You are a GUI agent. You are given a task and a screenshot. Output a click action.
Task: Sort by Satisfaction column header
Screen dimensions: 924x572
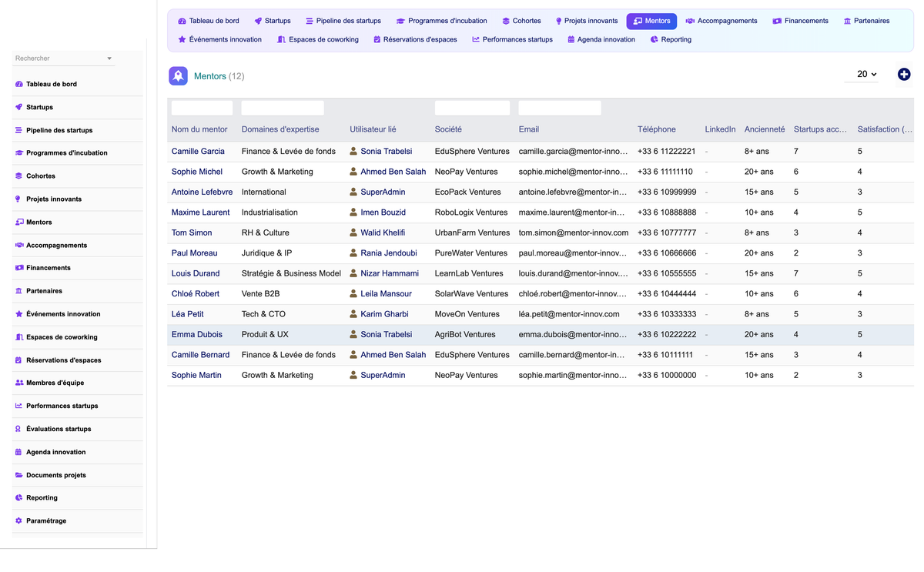coord(885,129)
